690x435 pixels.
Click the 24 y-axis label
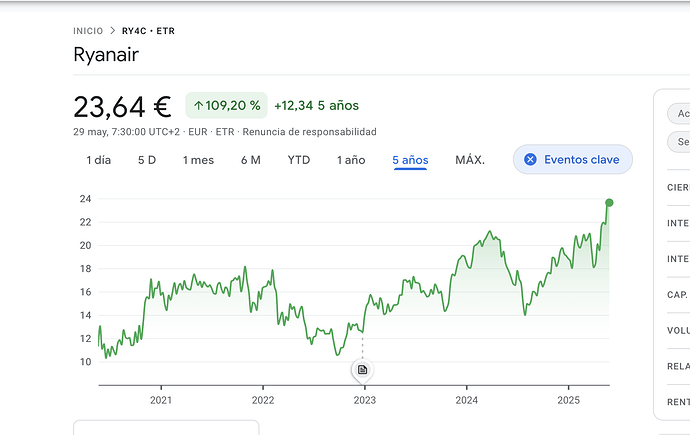point(85,199)
